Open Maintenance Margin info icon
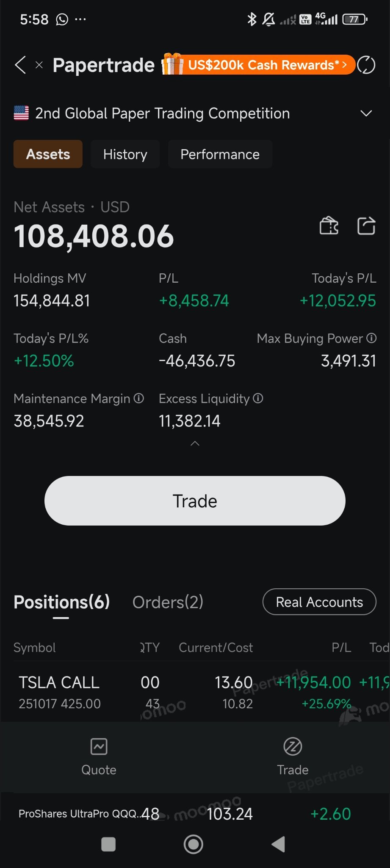This screenshot has height=868, width=390. tap(139, 398)
